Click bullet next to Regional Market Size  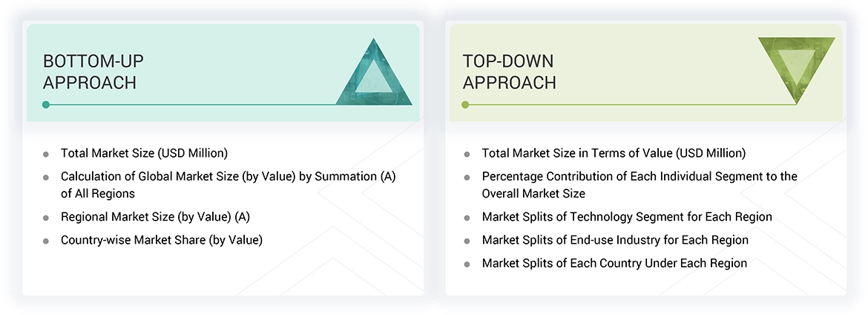coord(46,218)
